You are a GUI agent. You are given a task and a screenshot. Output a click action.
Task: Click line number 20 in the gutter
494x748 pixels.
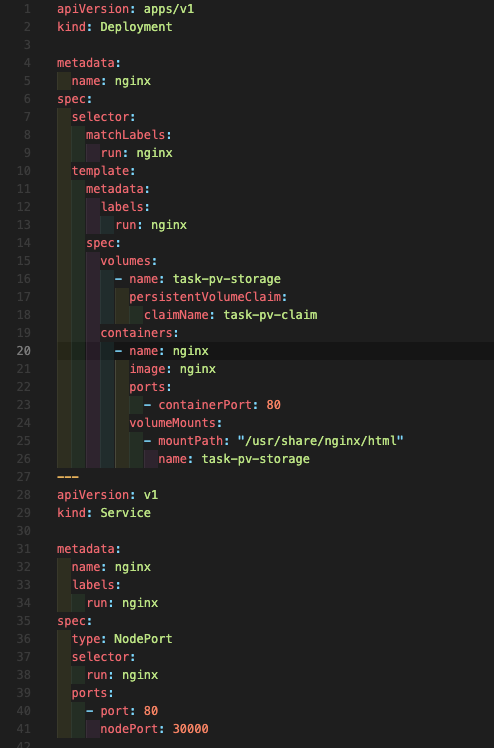point(23,351)
